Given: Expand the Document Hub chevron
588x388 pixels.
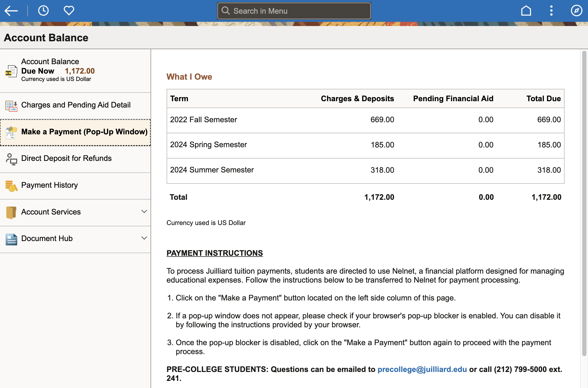Looking at the screenshot, I should [x=144, y=238].
